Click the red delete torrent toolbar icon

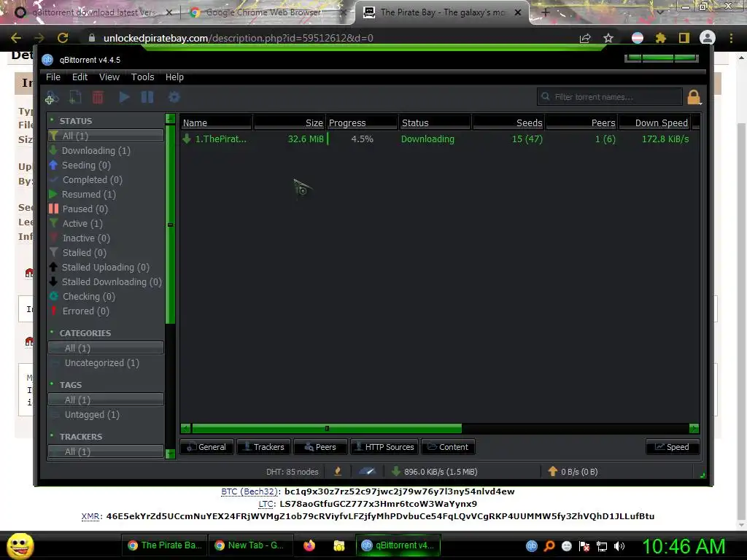click(98, 97)
